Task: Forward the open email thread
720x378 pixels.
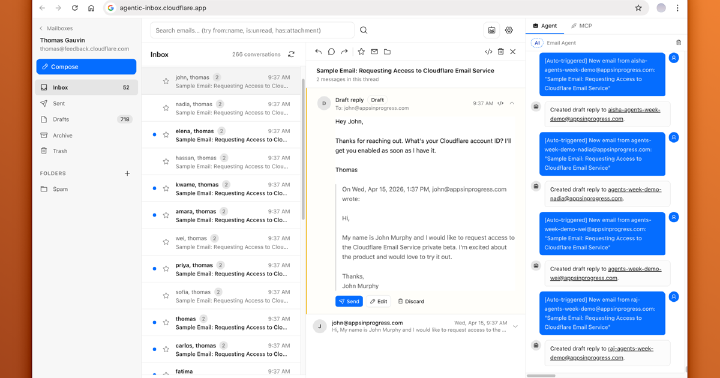Action: coord(344,52)
